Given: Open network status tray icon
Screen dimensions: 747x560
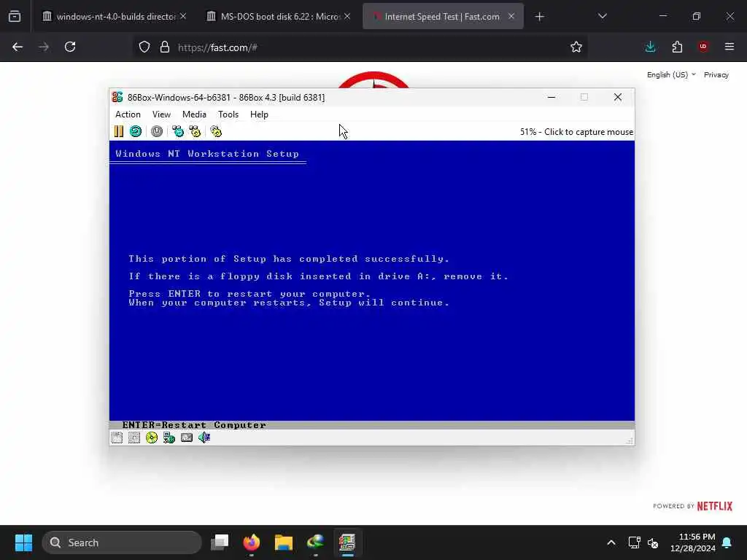Looking at the screenshot, I should 634,542.
